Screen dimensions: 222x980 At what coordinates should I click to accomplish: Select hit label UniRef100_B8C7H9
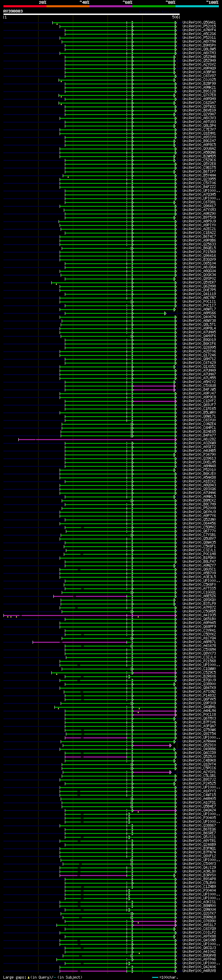pos(199,504)
